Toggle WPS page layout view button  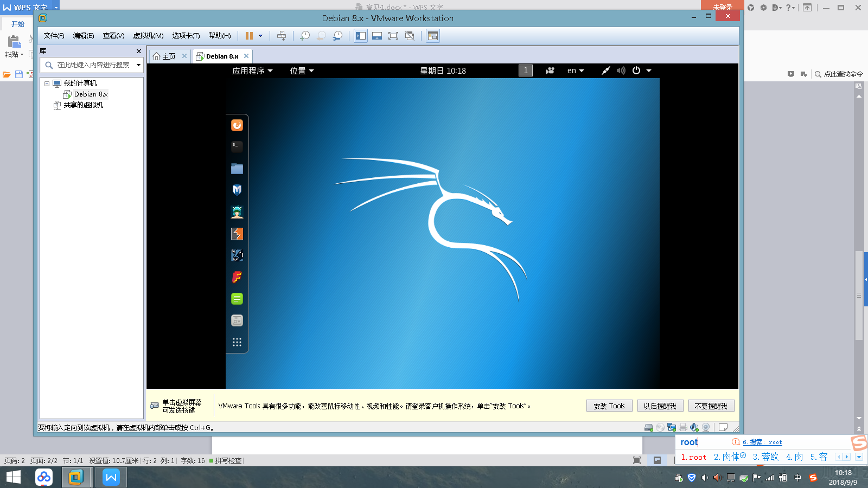click(657, 460)
